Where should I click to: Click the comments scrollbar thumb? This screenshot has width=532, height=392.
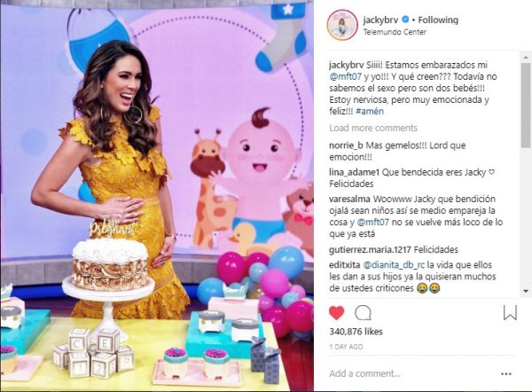point(526,106)
